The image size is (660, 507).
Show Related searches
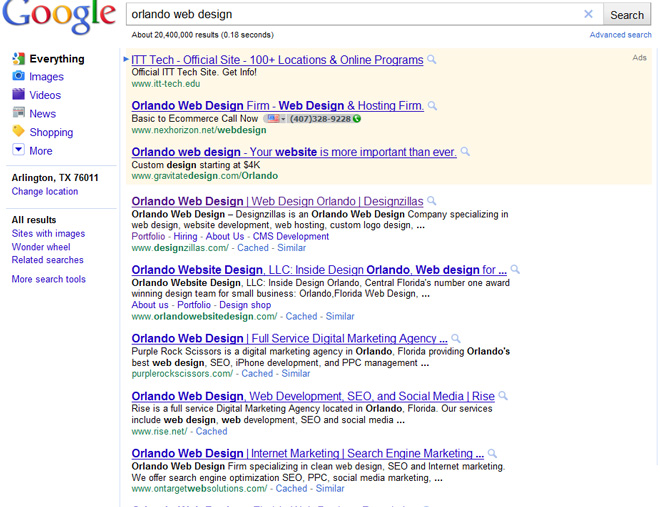point(48,260)
